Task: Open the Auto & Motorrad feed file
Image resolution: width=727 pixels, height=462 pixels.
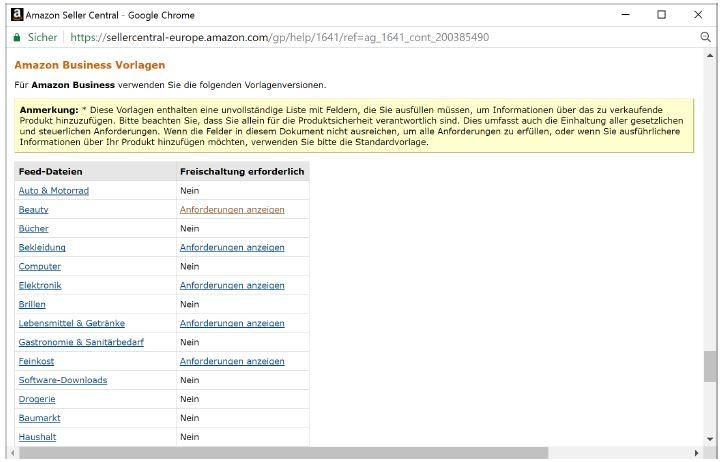Action: point(53,191)
